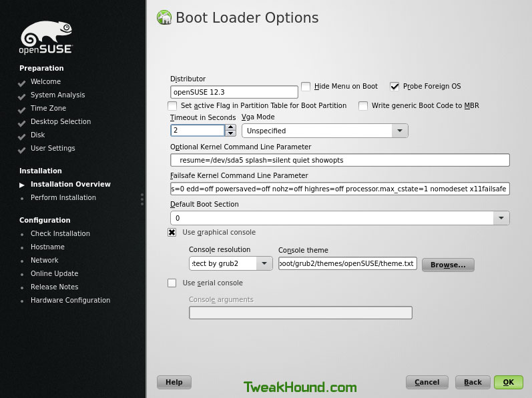Image resolution: width=532 pixels, height=398 pixels.
Task: Confirm with the OK button
Action: (x=509, y=383)
